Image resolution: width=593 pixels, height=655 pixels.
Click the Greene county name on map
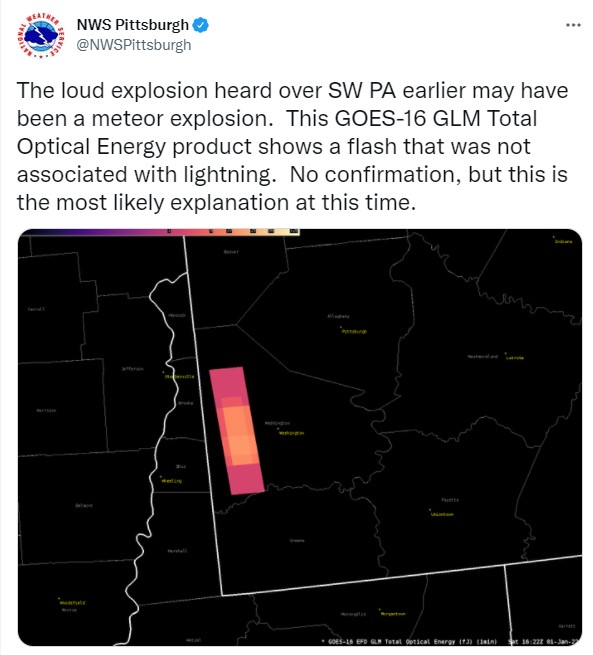[297, 541]
